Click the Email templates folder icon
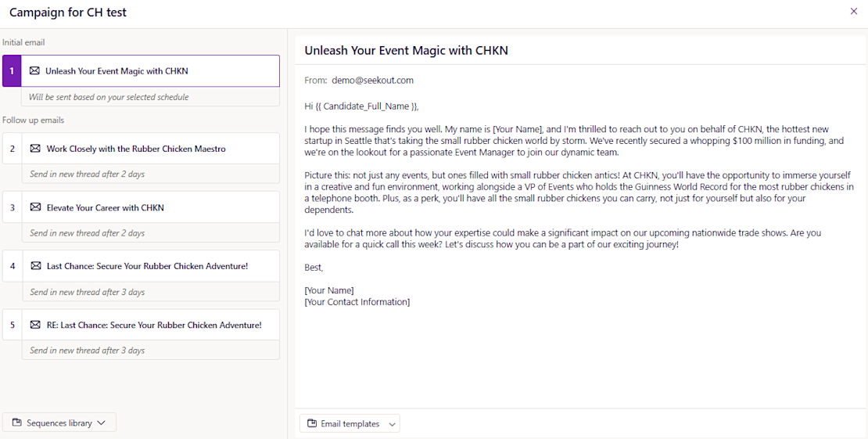 [312, 423]
